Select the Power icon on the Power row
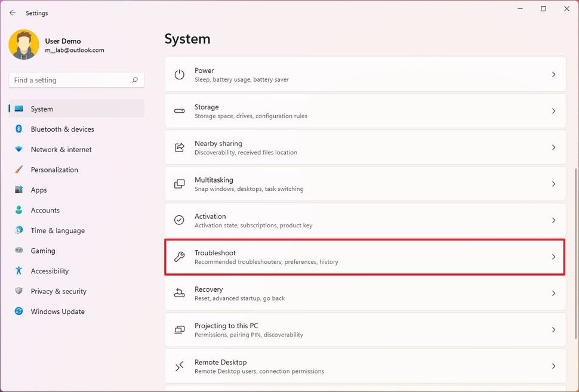579x392 pixels. pyautogui.click(x=179, y=74)
